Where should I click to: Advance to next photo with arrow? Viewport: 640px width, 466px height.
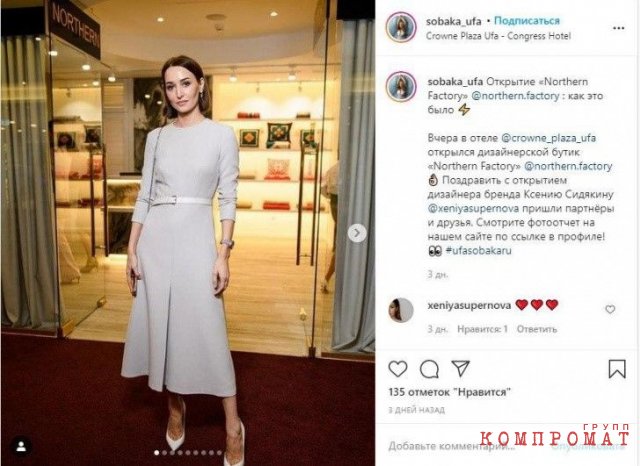[x=357, y=233]
